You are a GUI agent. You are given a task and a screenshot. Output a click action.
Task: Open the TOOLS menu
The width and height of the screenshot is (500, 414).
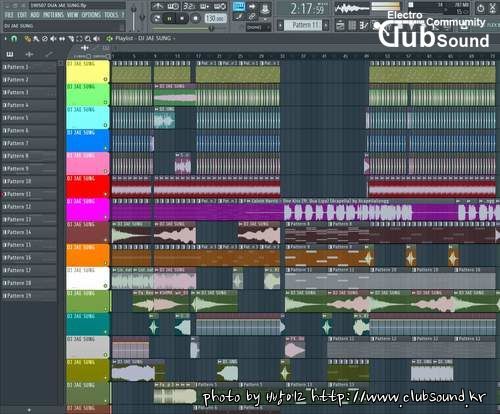point(111,15)
